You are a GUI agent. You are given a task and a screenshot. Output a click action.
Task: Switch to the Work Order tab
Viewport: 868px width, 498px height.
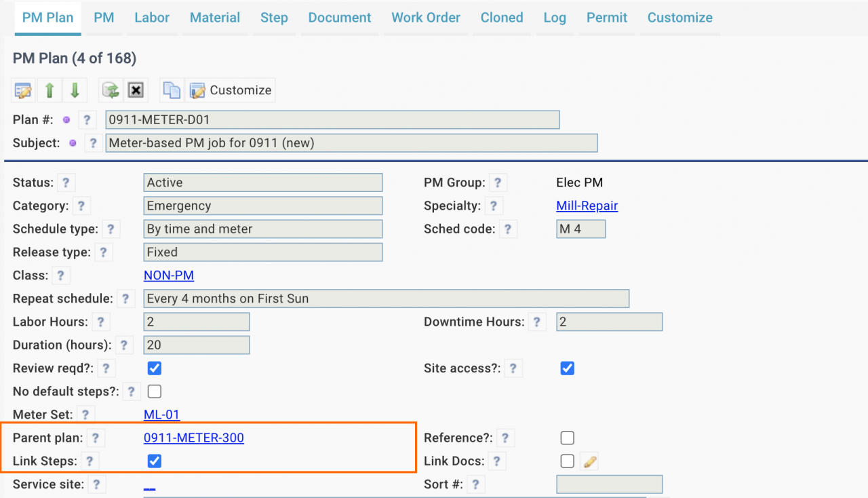[426, 18]
